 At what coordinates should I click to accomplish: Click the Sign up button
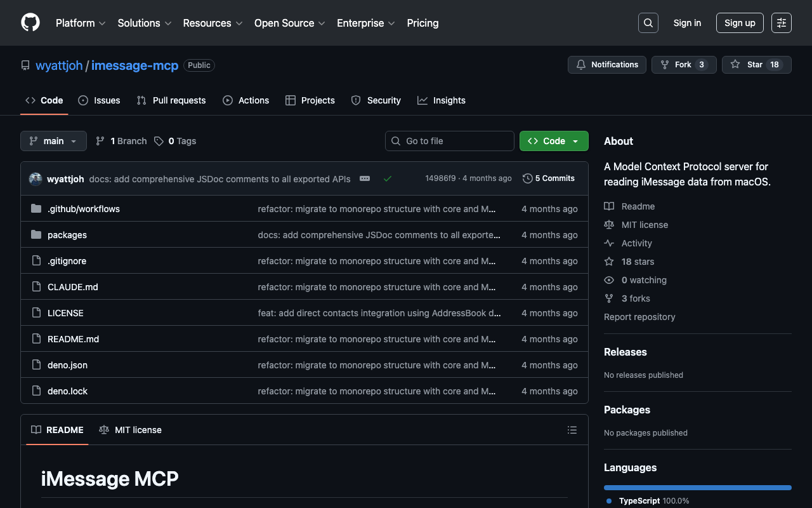pos(740,23)
